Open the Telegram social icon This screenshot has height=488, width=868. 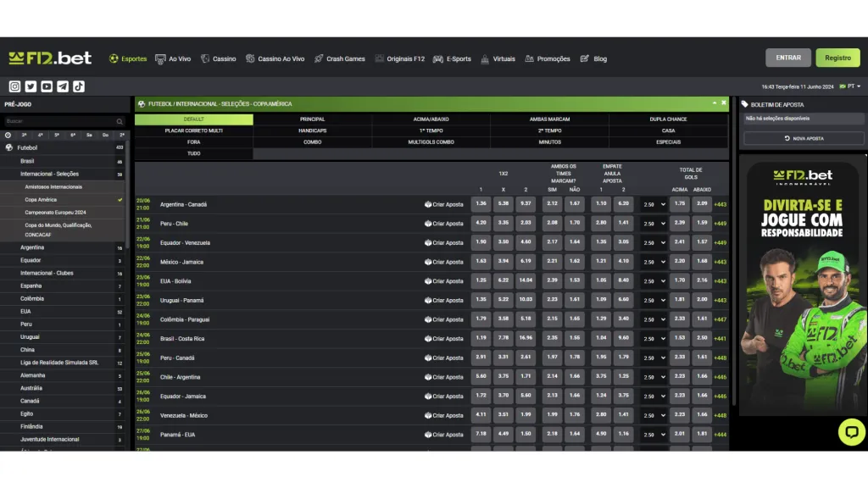click(62, 86)
